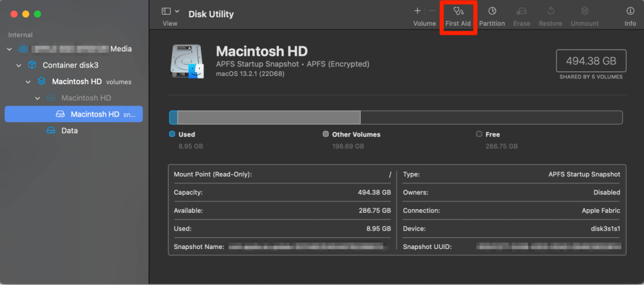
Task: Click the Available '286.75 GB' value
Action: (375, 210)
